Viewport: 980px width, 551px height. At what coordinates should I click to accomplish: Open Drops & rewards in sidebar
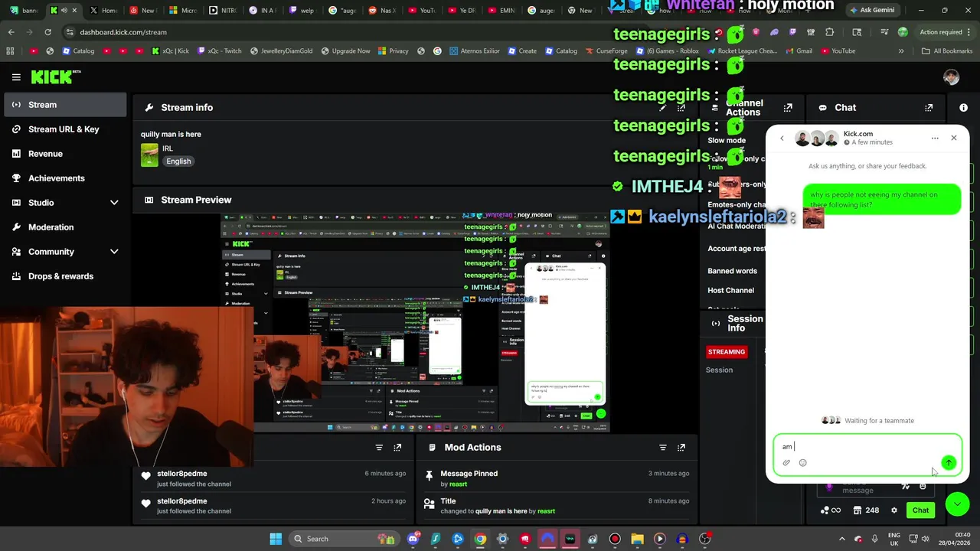[x=65, y=276]
